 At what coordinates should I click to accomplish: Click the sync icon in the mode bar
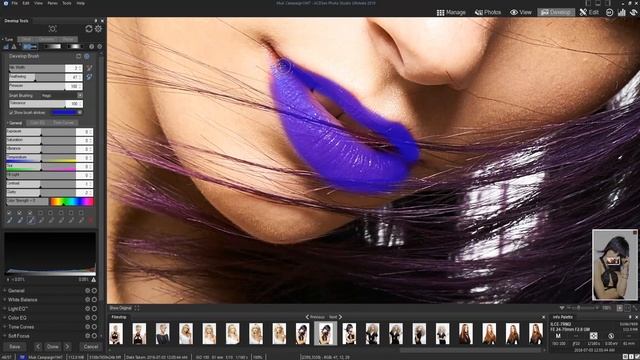[x=633, y=12]
